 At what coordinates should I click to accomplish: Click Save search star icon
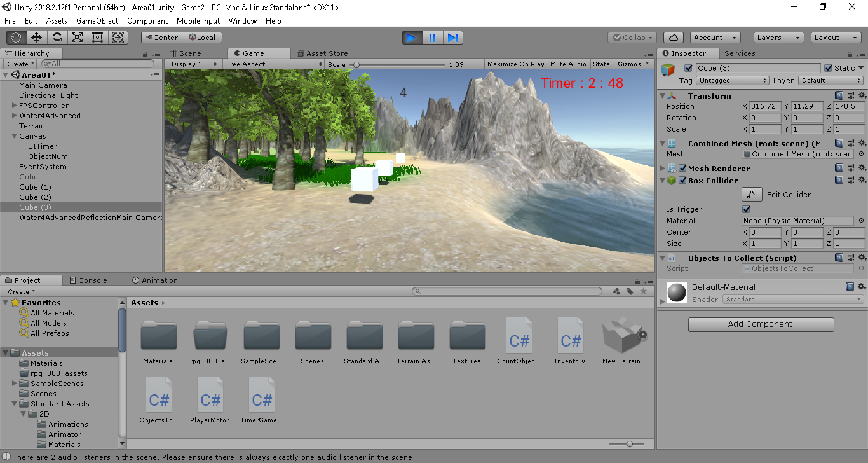[x=644, y=291]
